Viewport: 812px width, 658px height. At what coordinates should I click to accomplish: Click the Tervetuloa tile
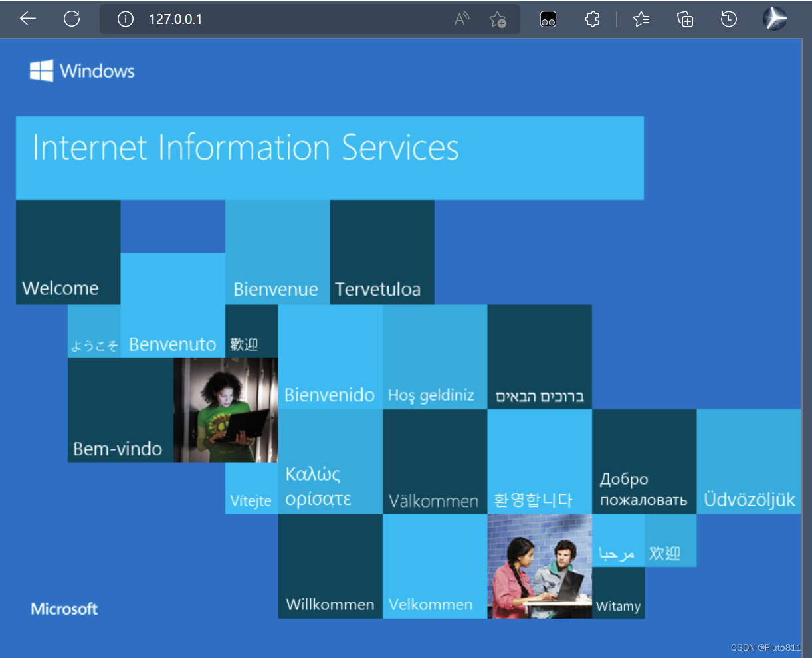382,253
